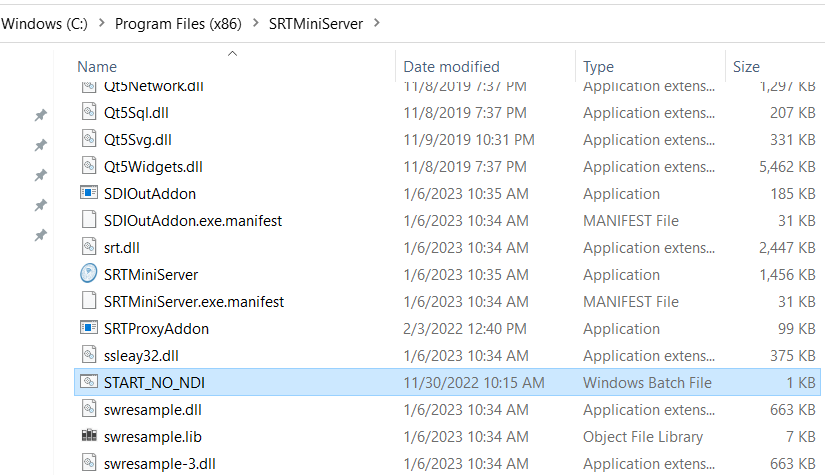
Task: Click the swresample.lib library icon
Action: click(x=89, y=436)
